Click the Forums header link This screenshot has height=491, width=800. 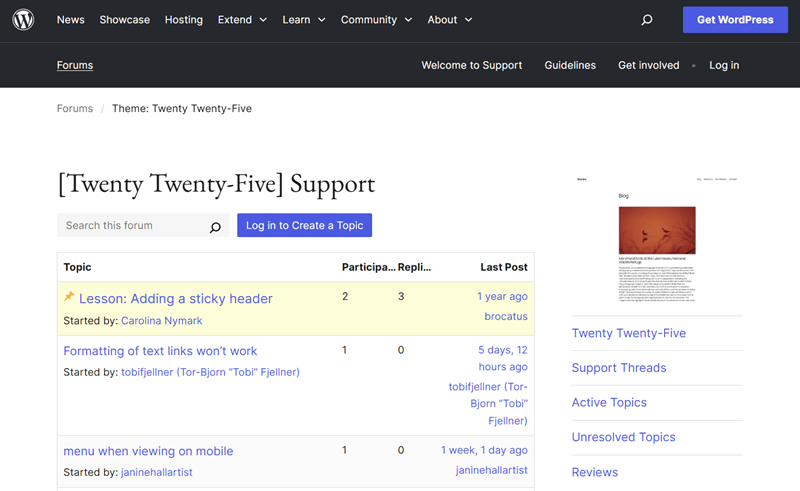coord(75,65)
